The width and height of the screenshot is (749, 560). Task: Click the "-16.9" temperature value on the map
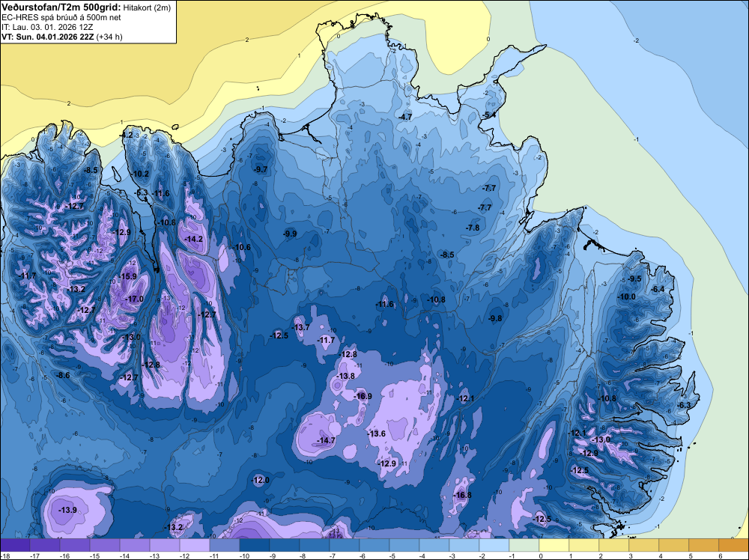[363, 396]
